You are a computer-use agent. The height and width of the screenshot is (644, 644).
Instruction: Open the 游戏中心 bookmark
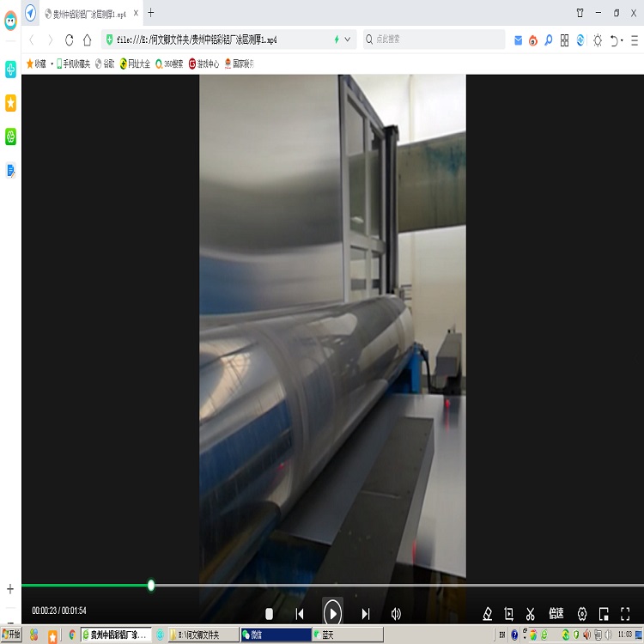204,64
